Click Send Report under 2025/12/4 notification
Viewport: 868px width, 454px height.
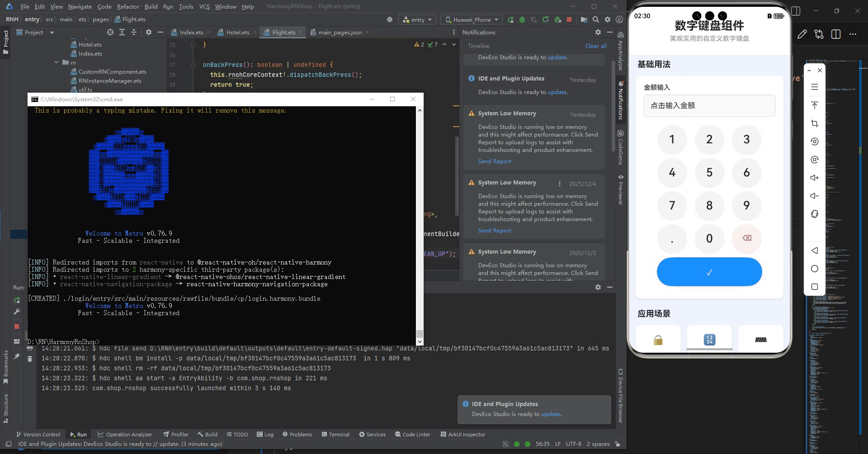point(495,231)
